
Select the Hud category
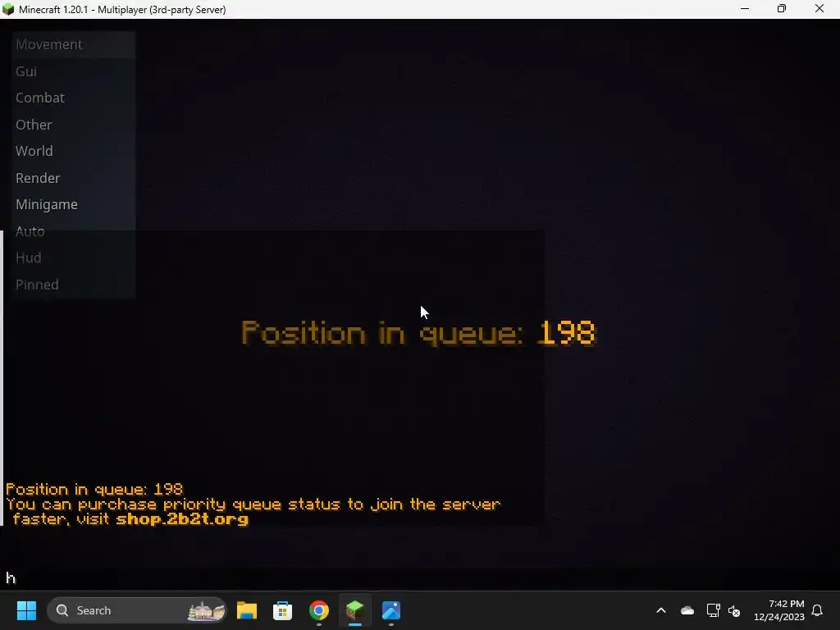pyautogui.click(x=73, y=258)
